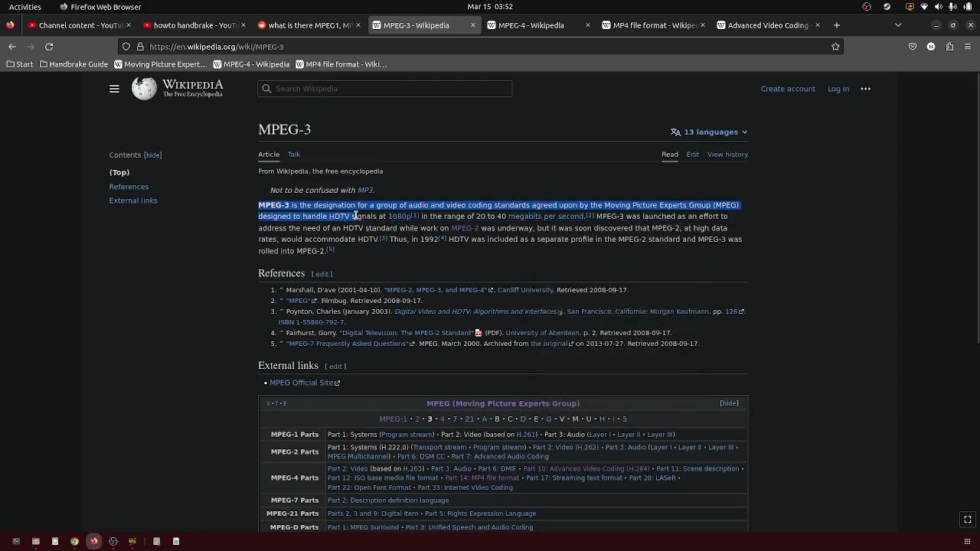Click the tracking protection shield in address bar
This screenshot has height=551, width=980.
point(126,47)
